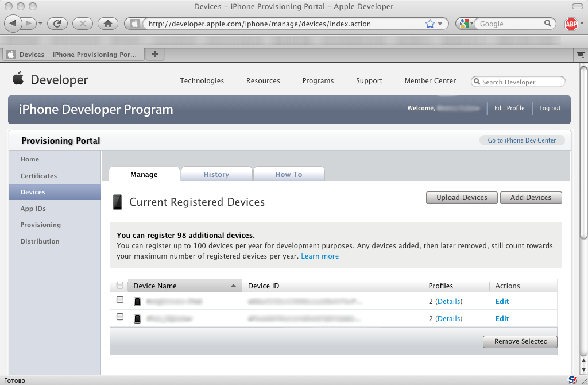Image resolution: width=588 pixels, height=385 pixels.
Task: Open the address bar history dropdown
Action: click(440, 24)
